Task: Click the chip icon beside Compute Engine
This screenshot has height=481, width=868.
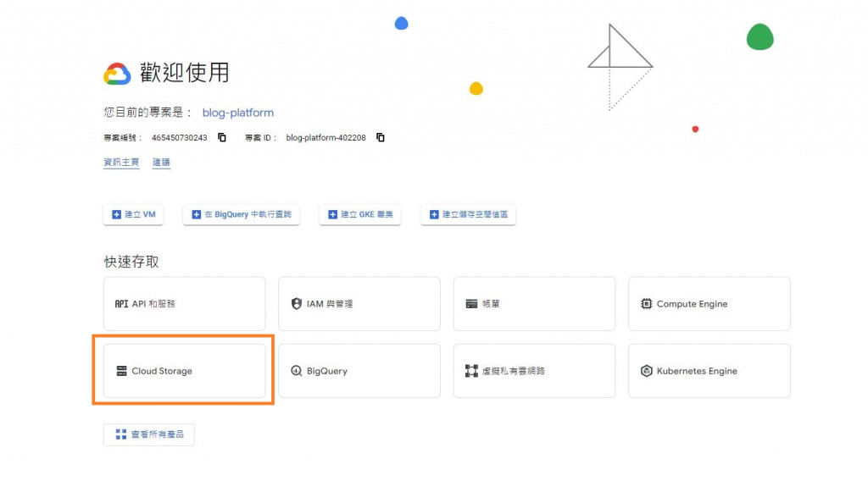Action: click(x=646, y=304)
